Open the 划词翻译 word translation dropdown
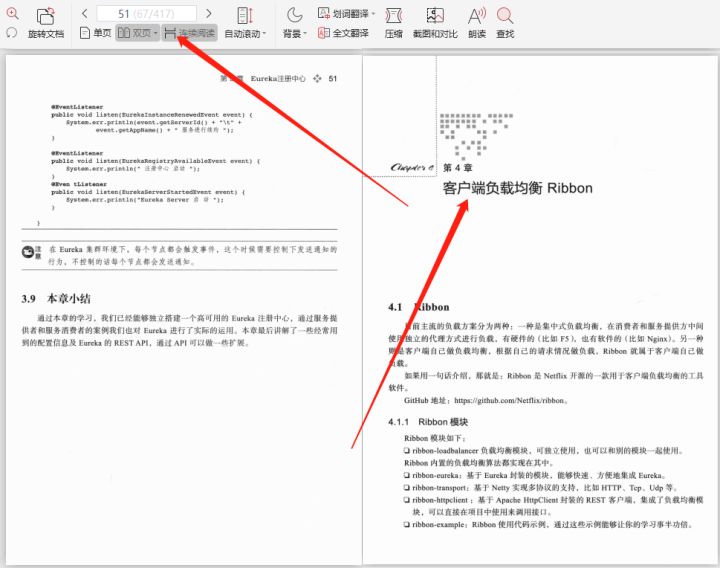The width and height of the screenshot is (720, 568). 373,14
